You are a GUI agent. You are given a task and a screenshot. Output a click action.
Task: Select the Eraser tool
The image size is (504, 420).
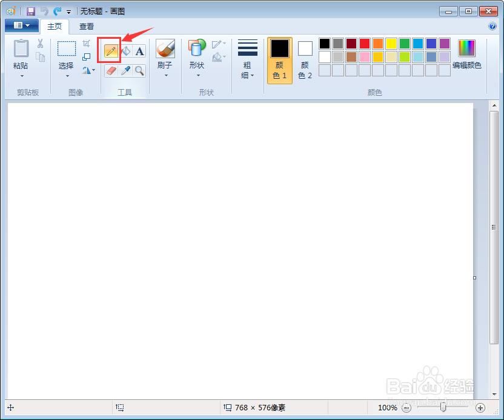coord(111,71)
